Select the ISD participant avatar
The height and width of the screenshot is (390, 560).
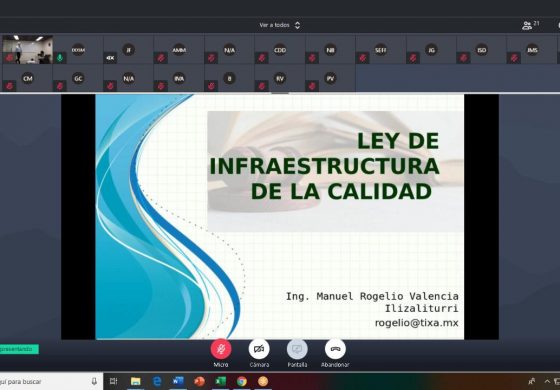point(482,50)
